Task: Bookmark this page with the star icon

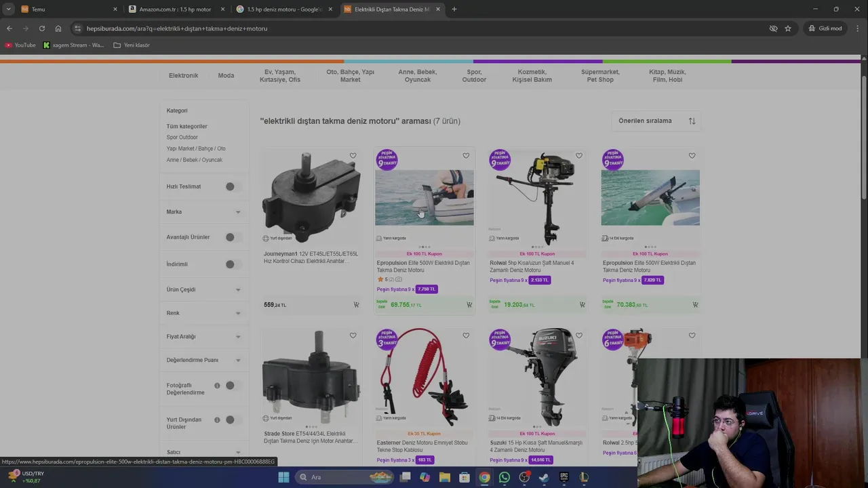Action: [x=788, y=28]
